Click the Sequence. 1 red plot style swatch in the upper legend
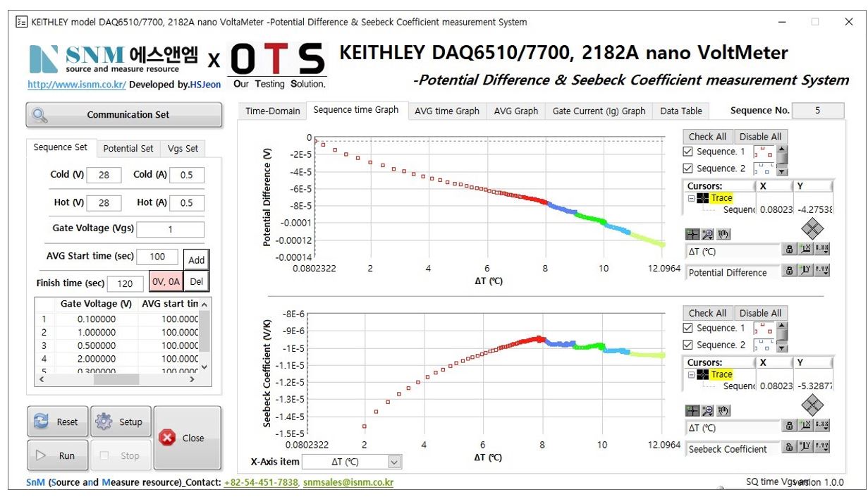 [x=764, y=152]
